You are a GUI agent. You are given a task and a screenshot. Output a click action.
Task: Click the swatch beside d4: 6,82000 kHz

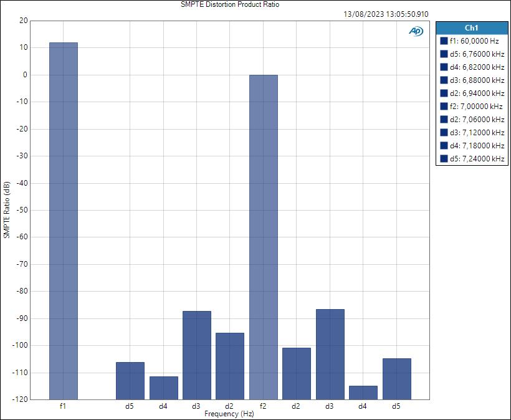[x=444, y=67]
